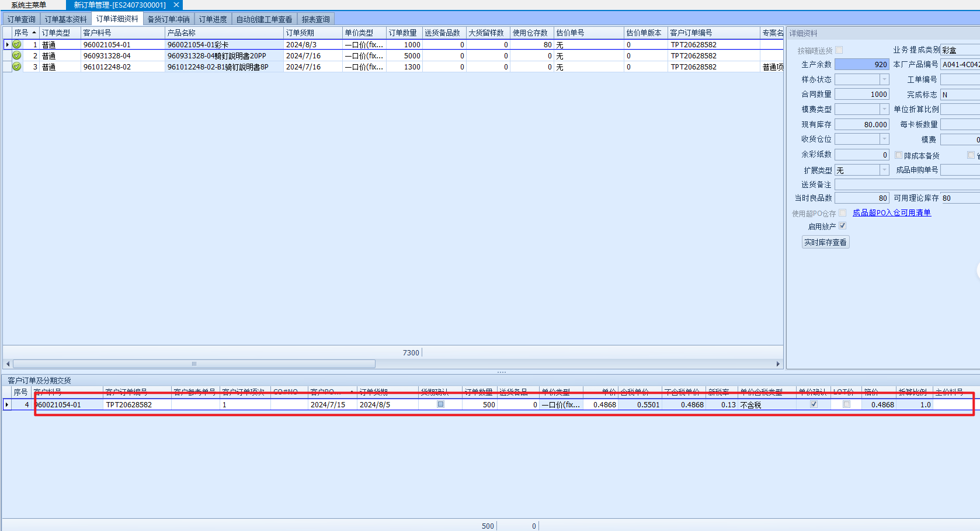
Task: Click the horizontal scrollbar thumb of orders grid
Action: (194, 364)
